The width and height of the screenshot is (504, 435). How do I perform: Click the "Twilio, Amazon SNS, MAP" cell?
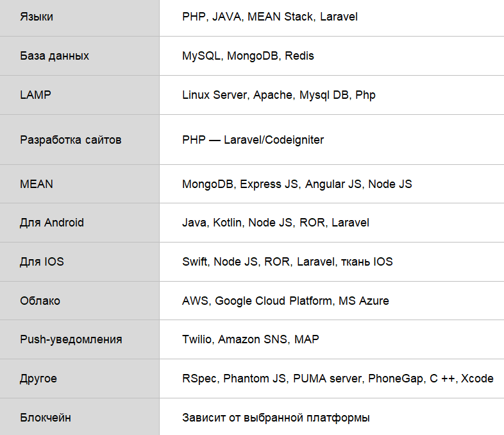click(250, 339)
